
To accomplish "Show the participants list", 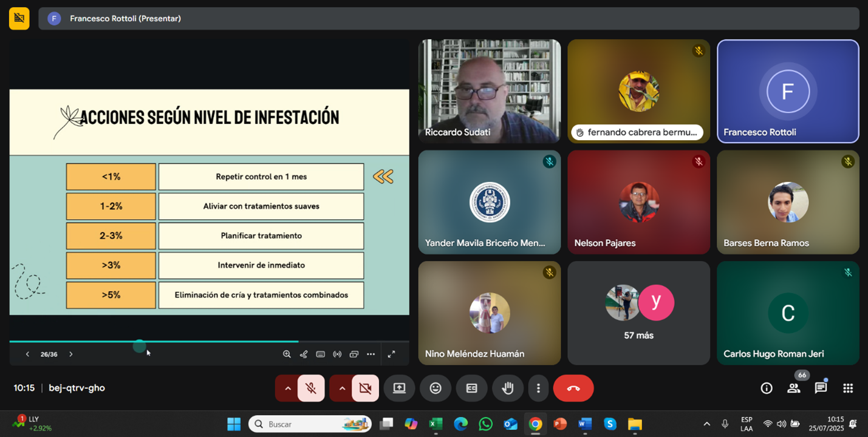I will (x=793, y=388).
